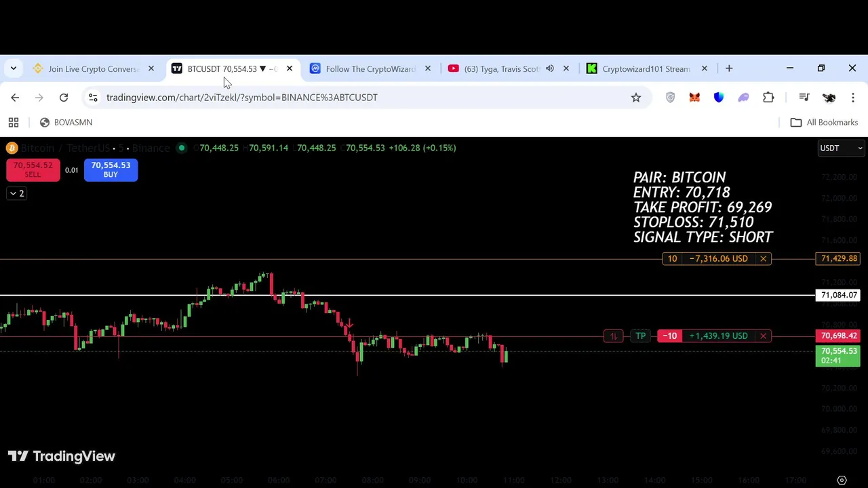Viewport: 868px width, 488px height.
Task: Open Chrome three-dot menu
Action: (x=853, y=98)
